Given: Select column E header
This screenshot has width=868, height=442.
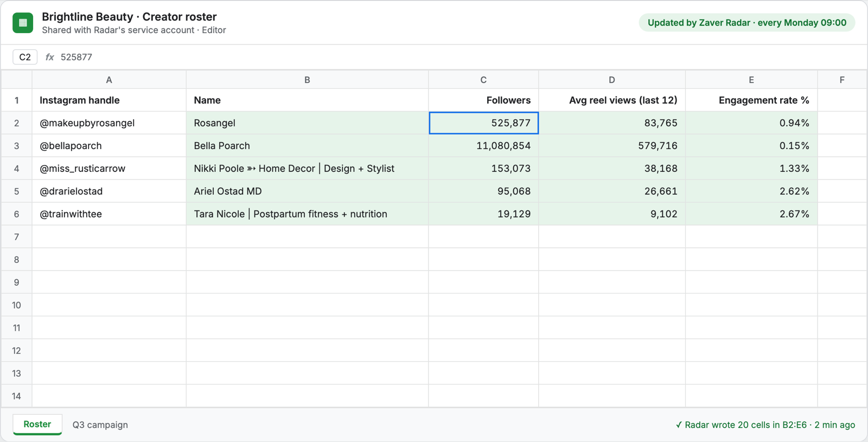Looking at the screenshot, I should coord(751,80).
